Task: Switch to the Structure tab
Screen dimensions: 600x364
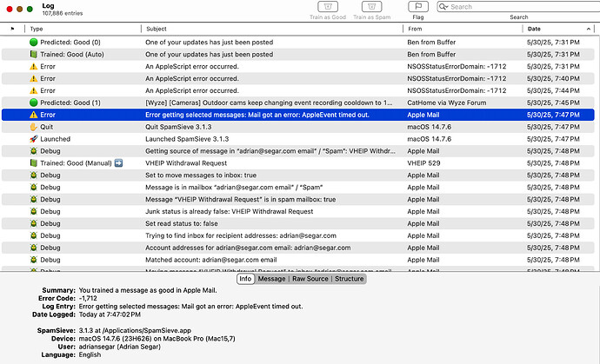Action: 349,279
